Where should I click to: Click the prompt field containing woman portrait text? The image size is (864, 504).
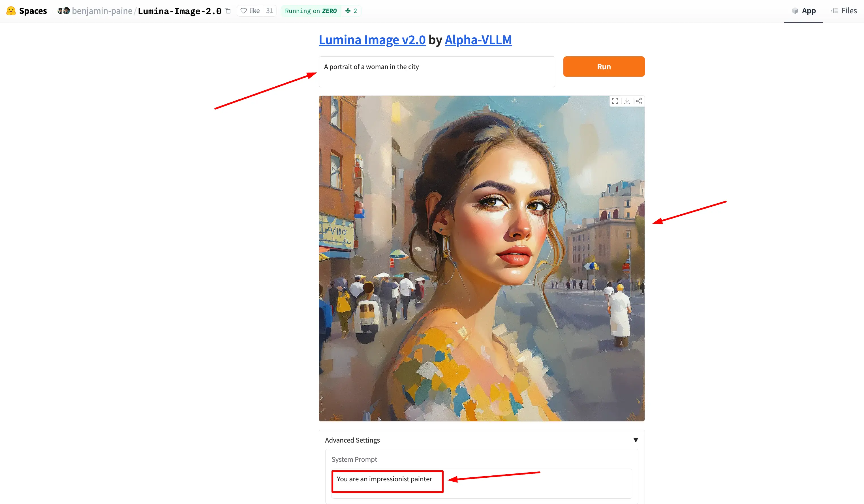(437, 71)
